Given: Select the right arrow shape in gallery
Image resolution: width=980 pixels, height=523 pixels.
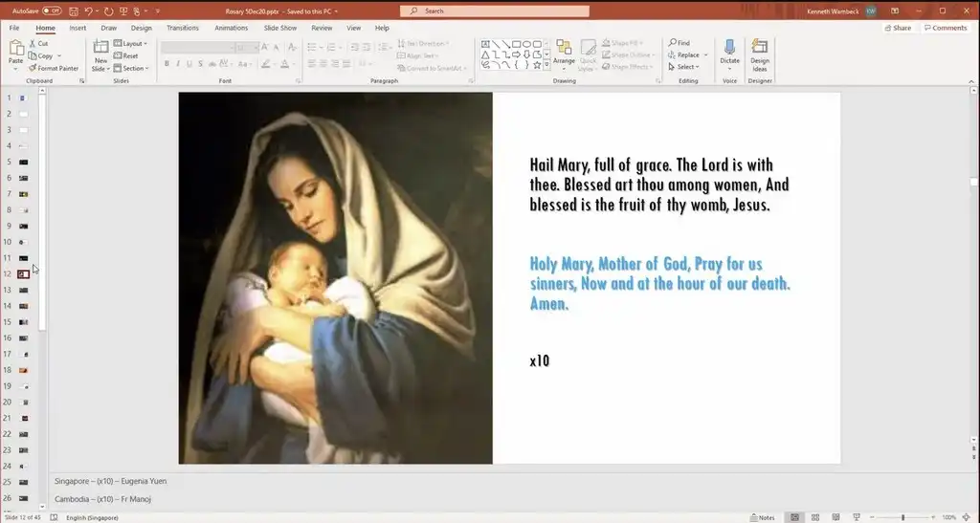Looking at the screenshot, I should click(x=516, y=54).
